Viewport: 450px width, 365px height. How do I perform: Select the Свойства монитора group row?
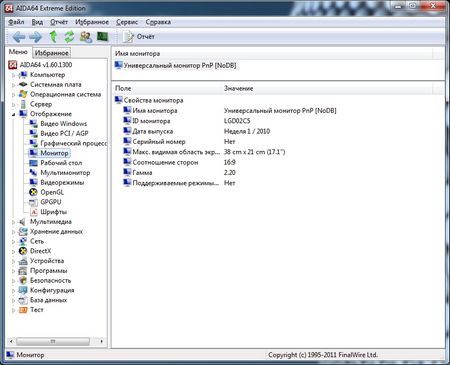pos(149,100)
